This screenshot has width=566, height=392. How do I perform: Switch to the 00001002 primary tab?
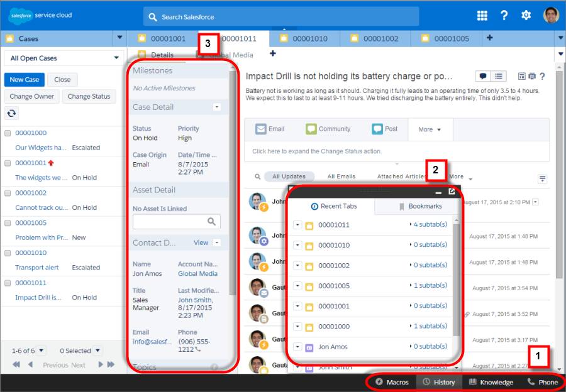tap(375, 38)
